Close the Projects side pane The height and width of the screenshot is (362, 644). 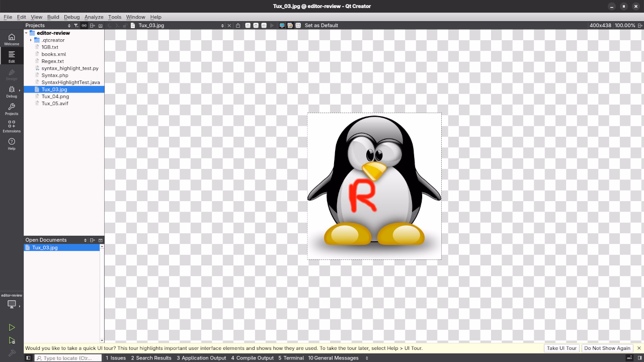(x=100, y=25)
